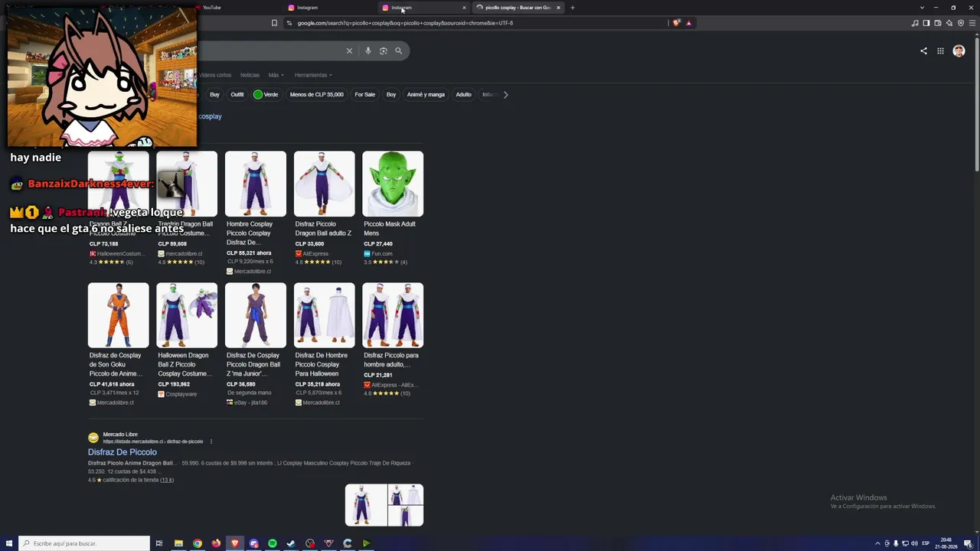Open the volume control in system tray
The image size is (980, 551).
coord(914,543)
